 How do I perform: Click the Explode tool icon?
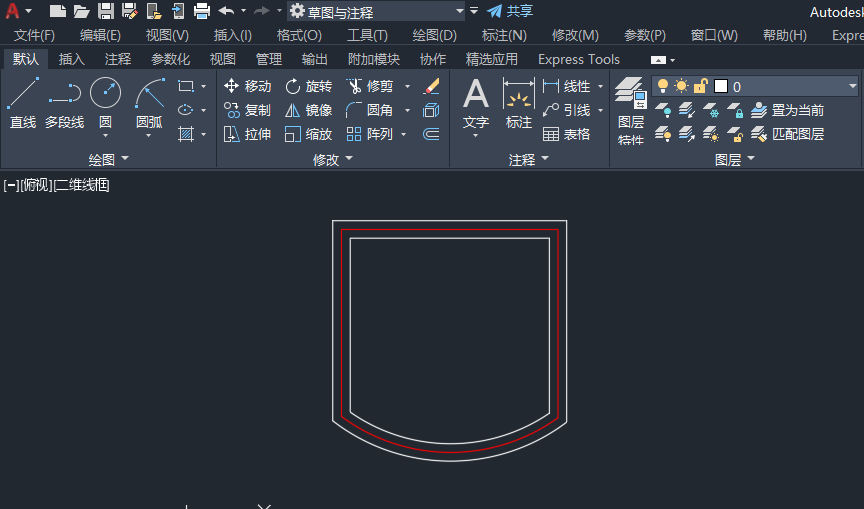pos(431,110)
